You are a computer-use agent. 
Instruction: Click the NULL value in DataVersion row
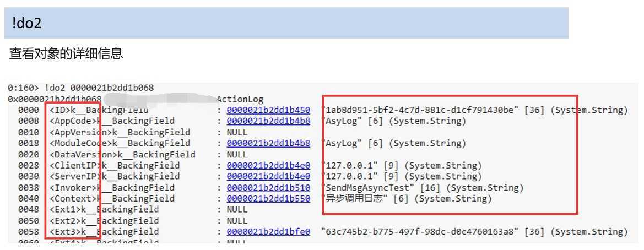click(237, 154)
